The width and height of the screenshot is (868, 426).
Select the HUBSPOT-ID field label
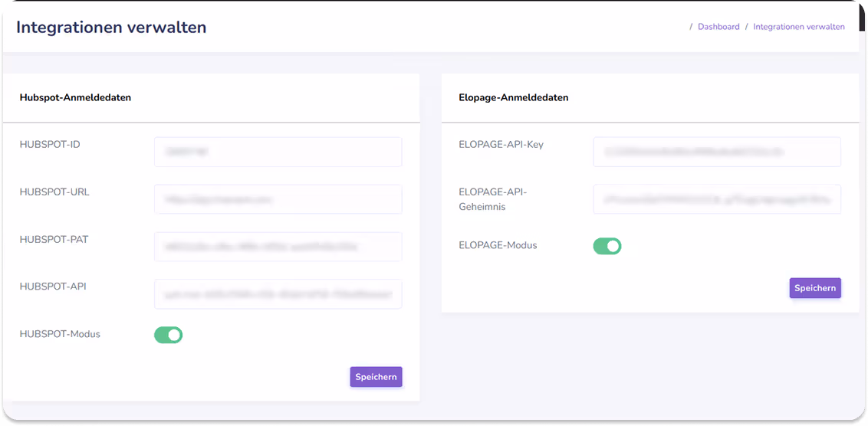coord(49,144)
